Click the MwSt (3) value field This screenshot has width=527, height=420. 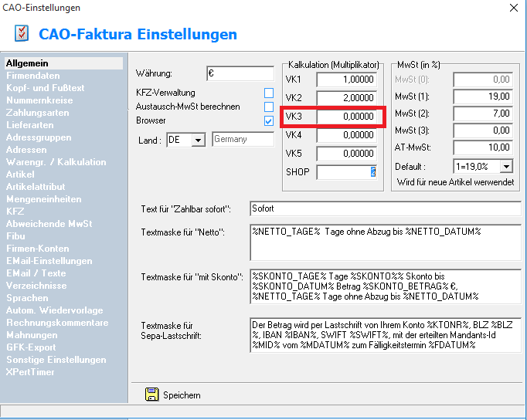483,130
